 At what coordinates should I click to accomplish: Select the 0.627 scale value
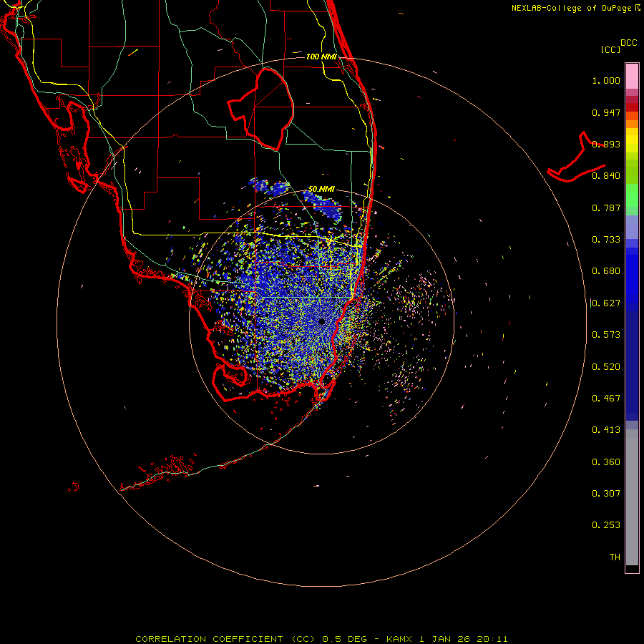click(606, 303)
